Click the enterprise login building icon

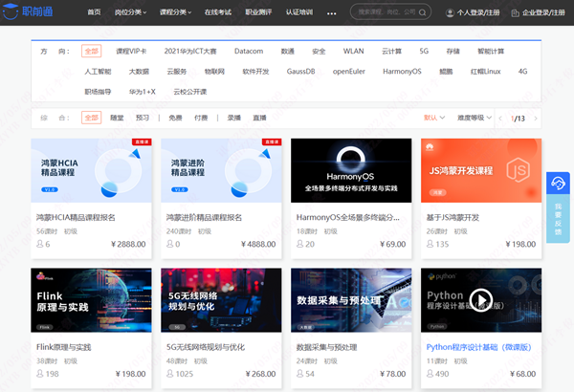pos(515,13)
